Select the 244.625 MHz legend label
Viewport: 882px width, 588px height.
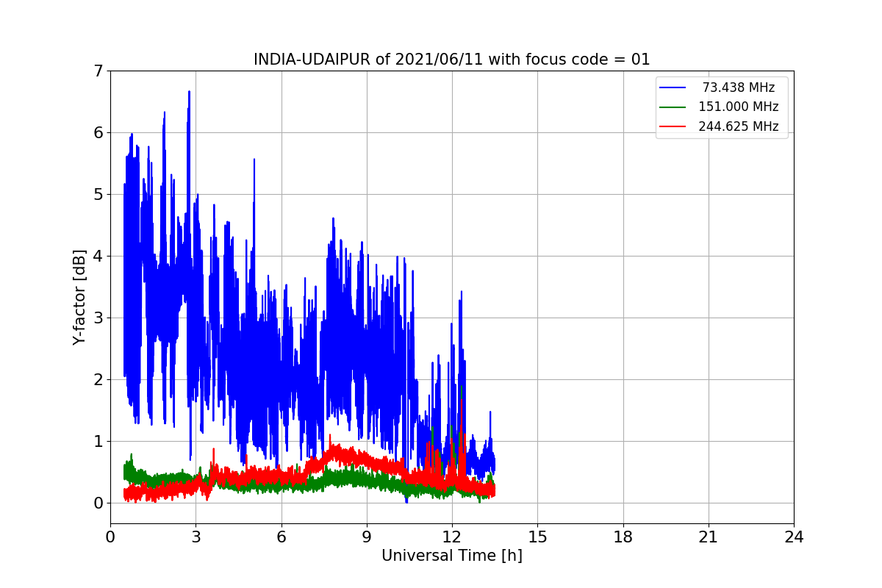(739, 126)
